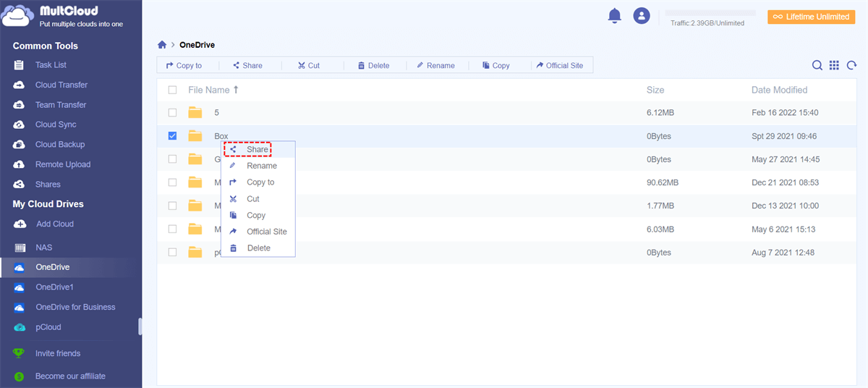Uncheck the Box folder checkbox

172,135
